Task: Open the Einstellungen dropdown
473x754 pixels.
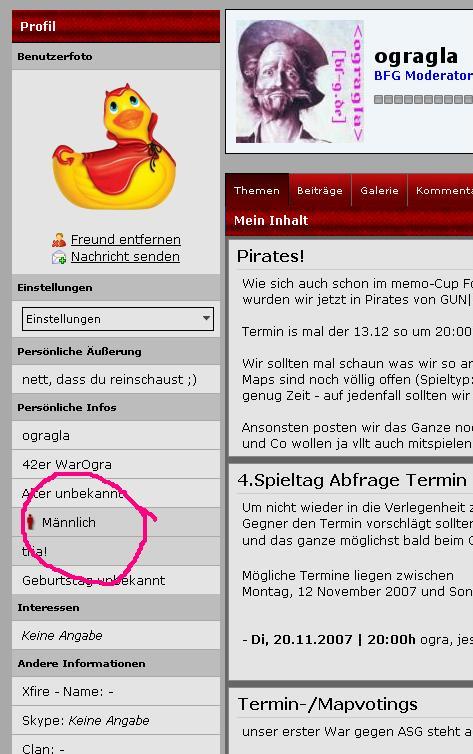Action: (118, 319)
